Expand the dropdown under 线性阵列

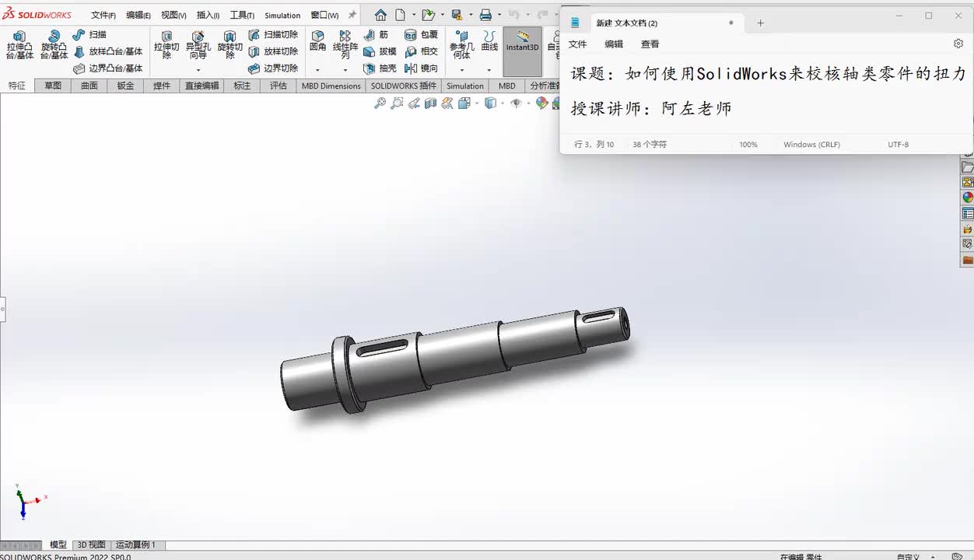345,70
